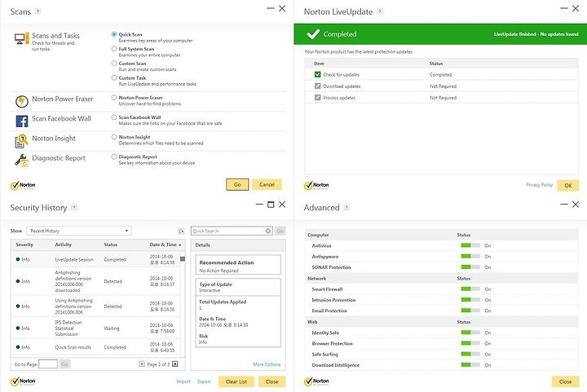
Task: Select the Scan Facebook Wall radio button
Action: (x=114, y=117)
